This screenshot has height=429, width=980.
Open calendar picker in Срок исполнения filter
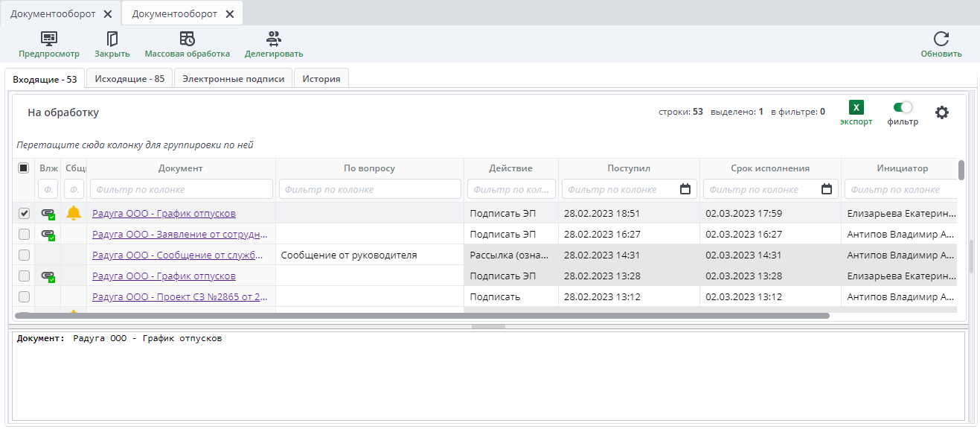click(x=827, y=189)
